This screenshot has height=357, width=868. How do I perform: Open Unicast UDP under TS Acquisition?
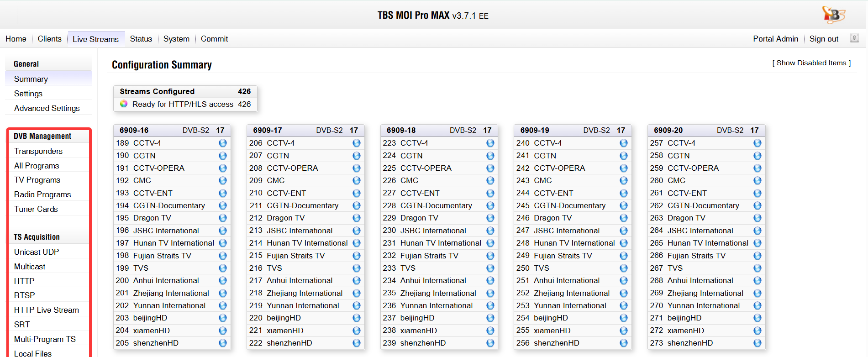(x=37, y=252)
